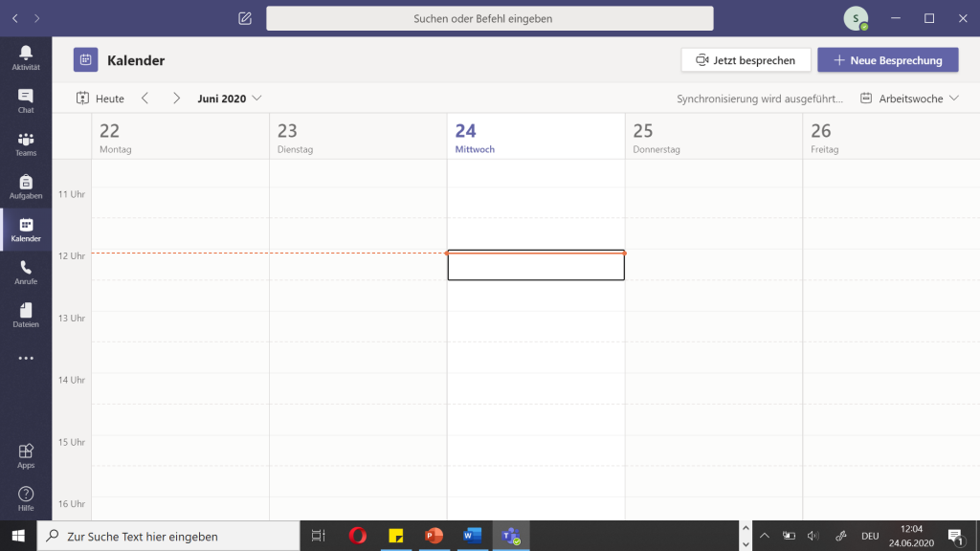Open the Aufgaben section

click(x=26, y=187)
